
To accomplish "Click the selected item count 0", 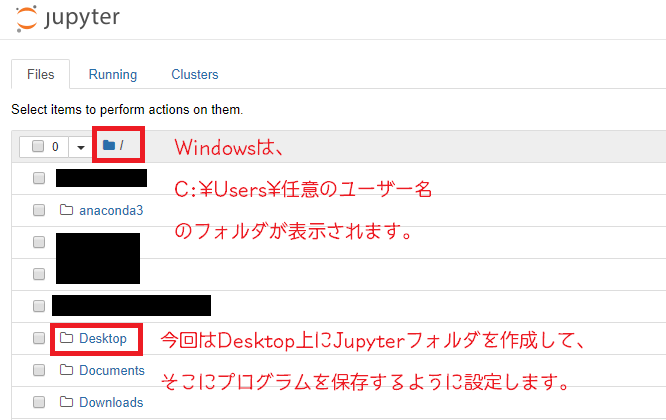I will (x=55, y=147).
